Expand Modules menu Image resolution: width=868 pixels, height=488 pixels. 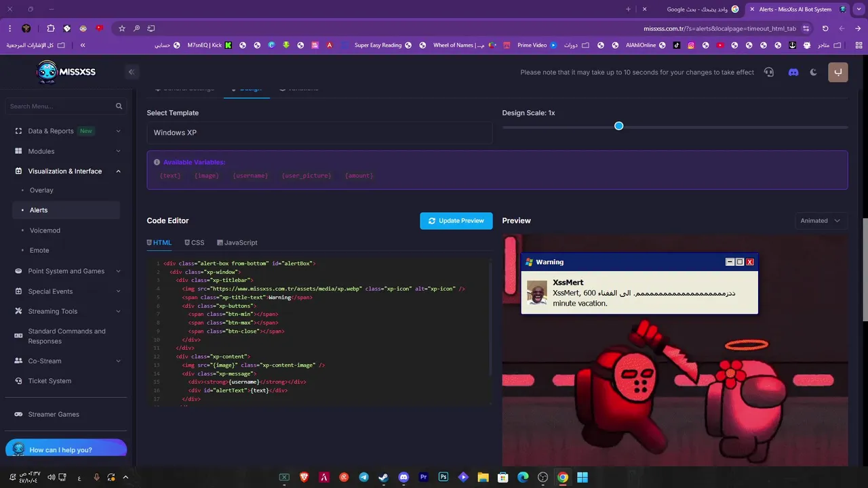tap(68, 151)
